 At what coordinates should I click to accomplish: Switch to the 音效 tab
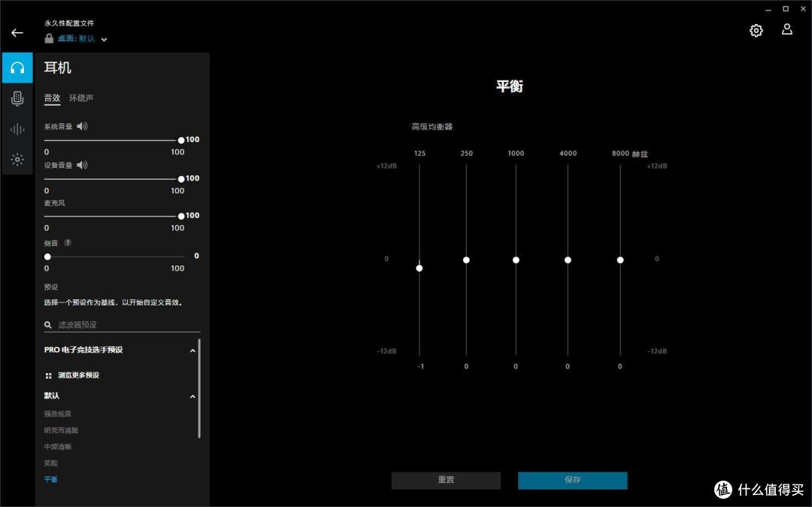(x=52, y=98)
